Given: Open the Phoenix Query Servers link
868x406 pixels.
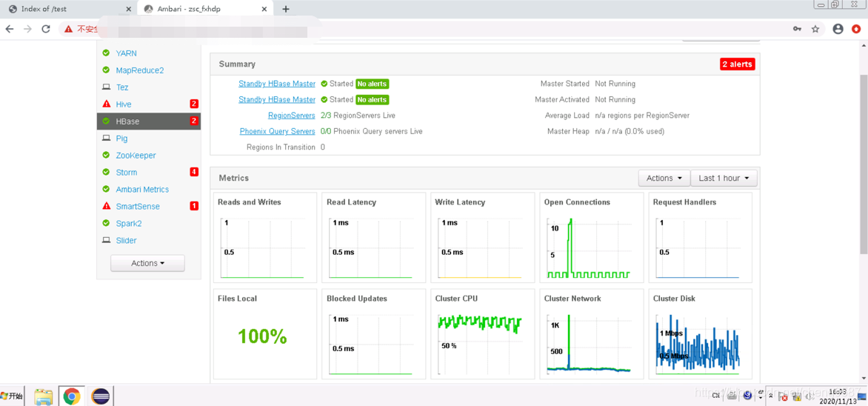Looking at the screenshot, I should click(x=277, y=131).
